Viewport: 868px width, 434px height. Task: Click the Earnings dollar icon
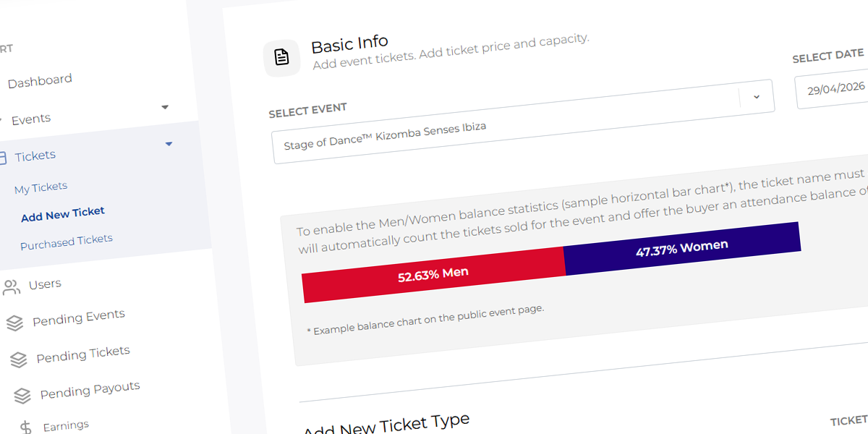click(26, 428)
